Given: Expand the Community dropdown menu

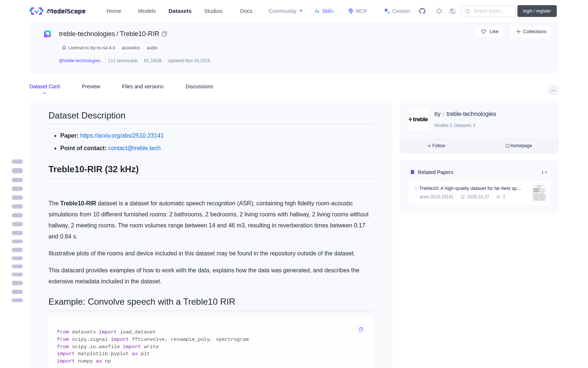Looking at the screenshot, I should (x=286, y=11).
